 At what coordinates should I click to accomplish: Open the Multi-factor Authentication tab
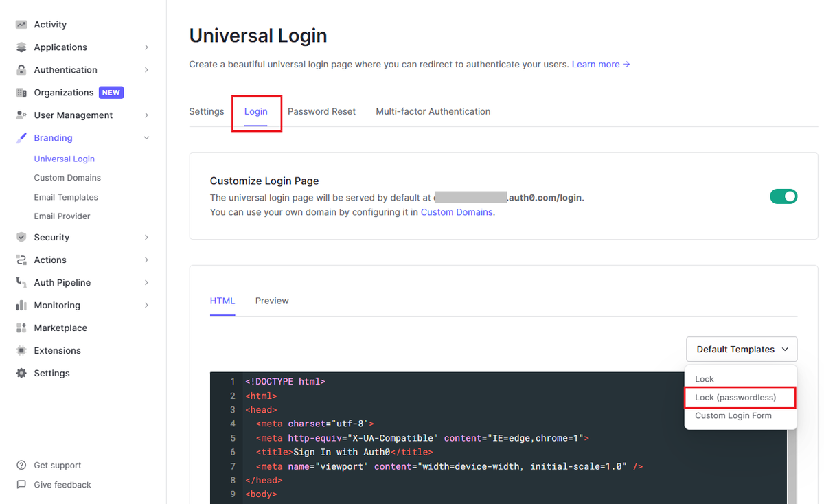[433, 111]
